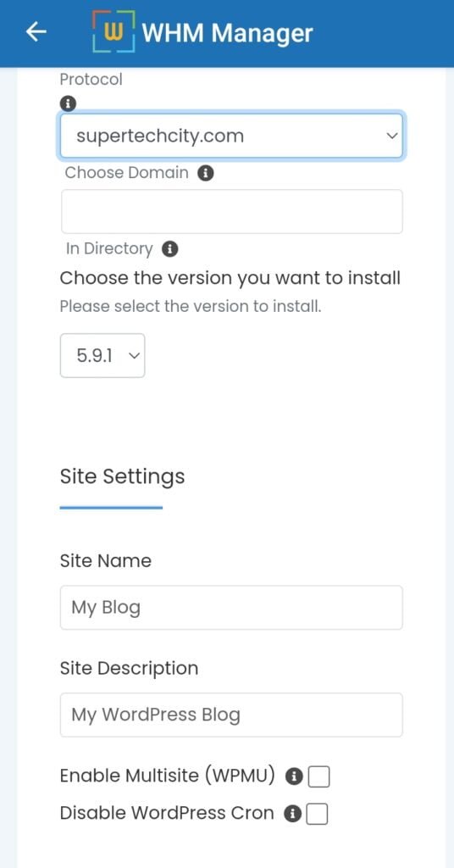Click the Site Name label
This screenshot has height=868, width=454.
pos(106,561)
